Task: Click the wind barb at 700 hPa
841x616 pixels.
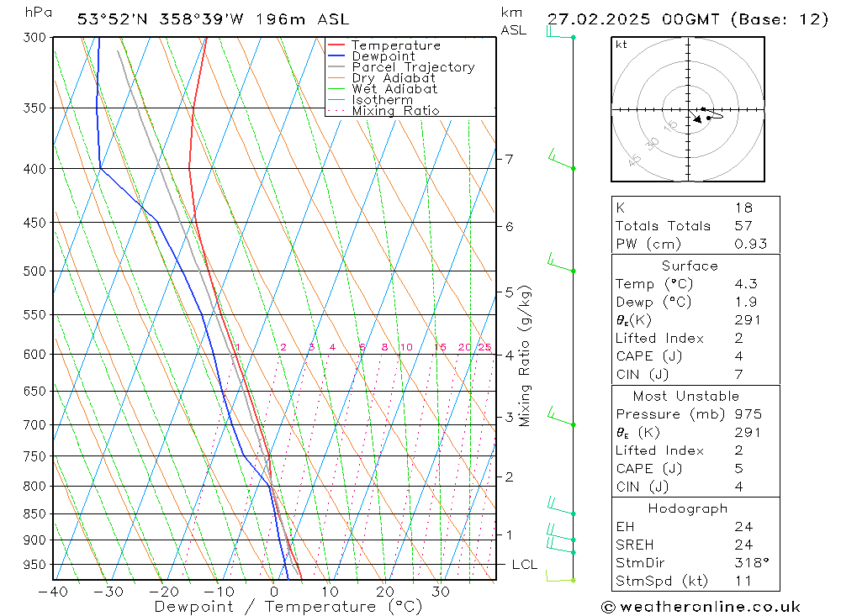Action: [561, 417]
